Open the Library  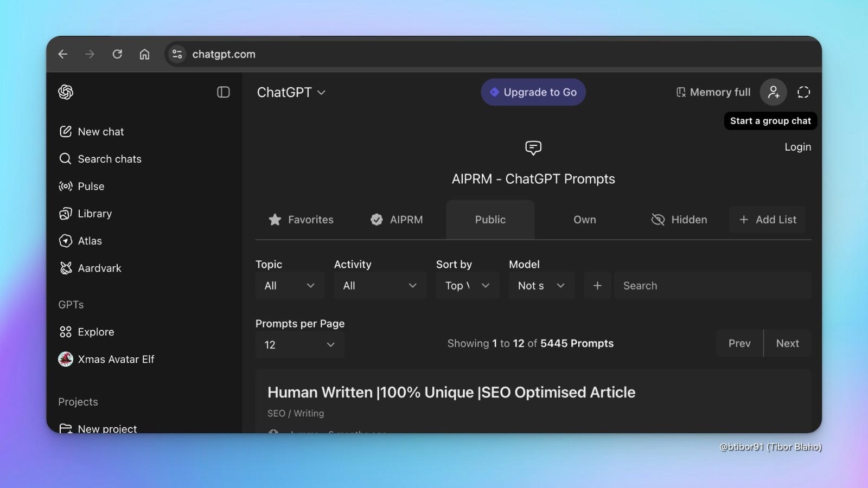(x=94, y=213)
